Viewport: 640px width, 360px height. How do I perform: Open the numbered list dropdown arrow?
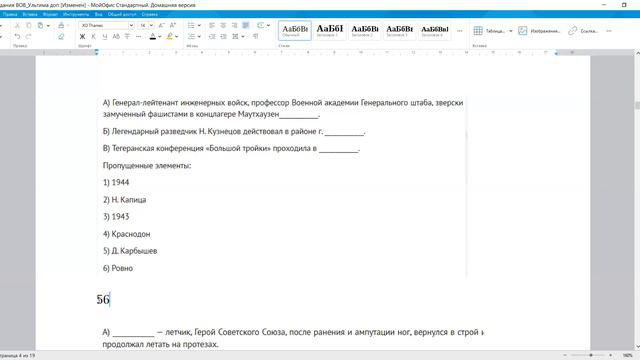tap(199, 37)
